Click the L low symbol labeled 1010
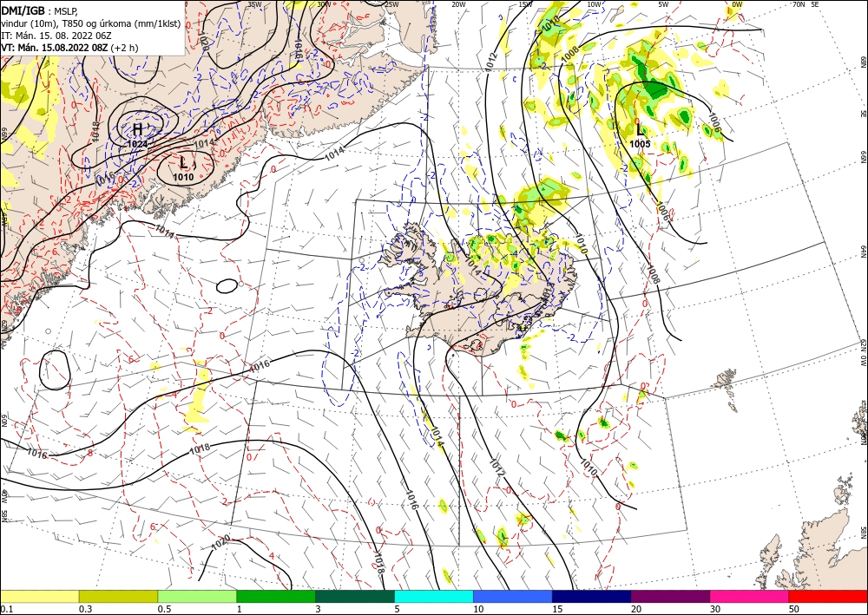This screenshot has height=615, width=868. pyautogui.click(x=183, y=163)
